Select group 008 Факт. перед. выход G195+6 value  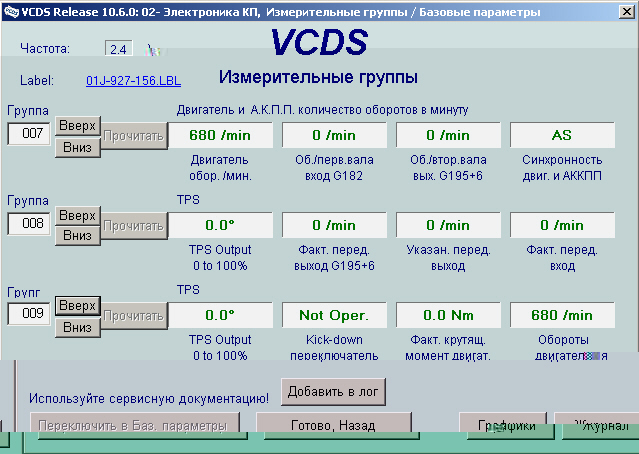point(334,225)
